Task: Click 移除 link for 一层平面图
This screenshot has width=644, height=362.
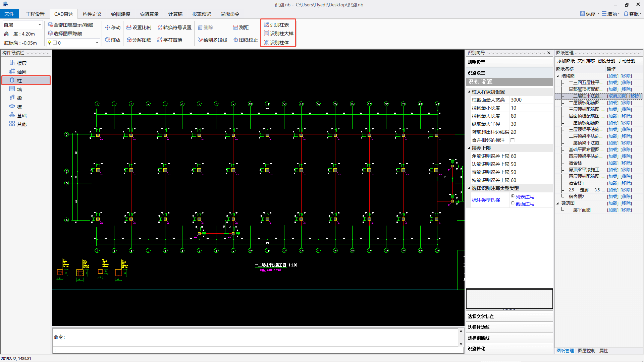Action: [626, 210]
